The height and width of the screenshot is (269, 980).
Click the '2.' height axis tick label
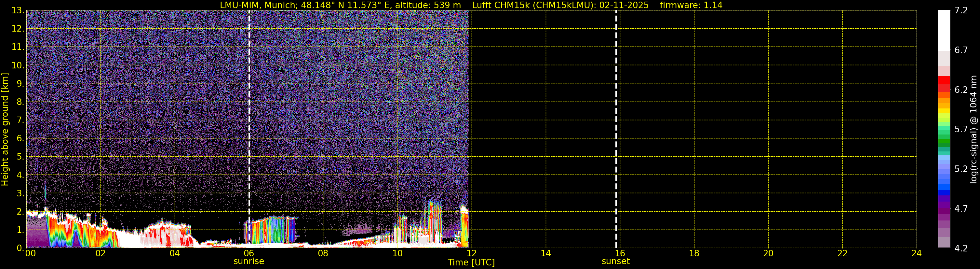20,212
